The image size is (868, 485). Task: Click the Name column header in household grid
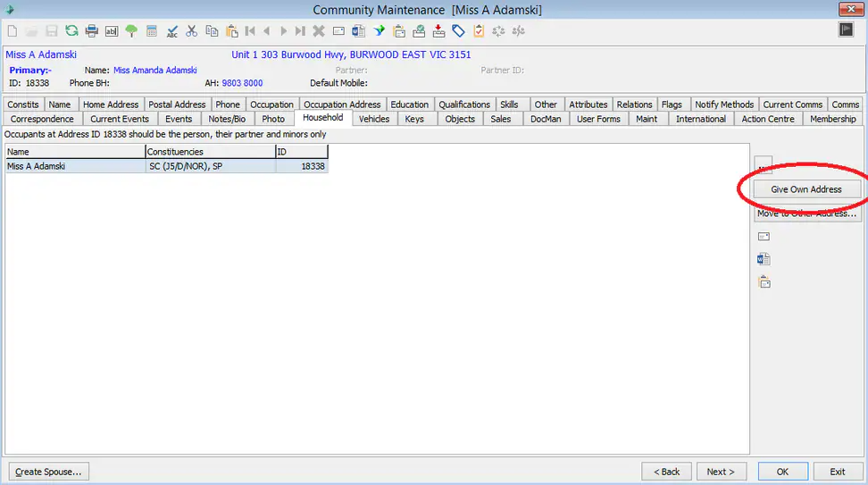[75, 152]
